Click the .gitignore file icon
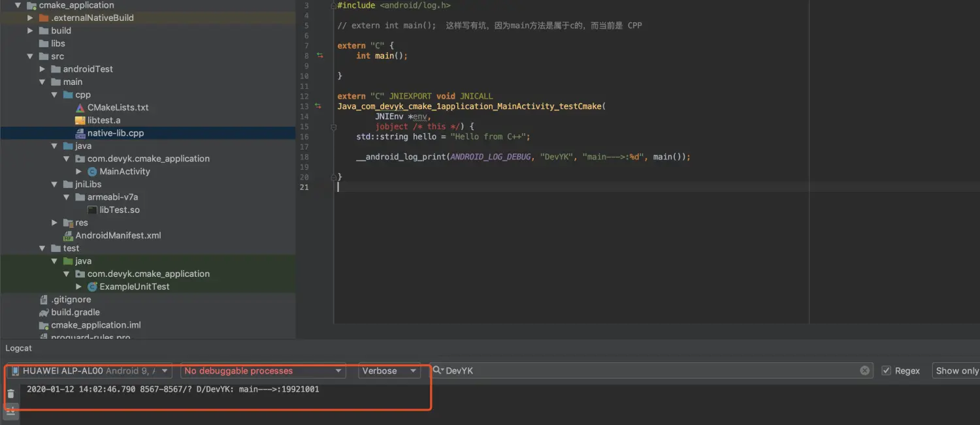This screenshot has width=980, height=425. (44, 300)
